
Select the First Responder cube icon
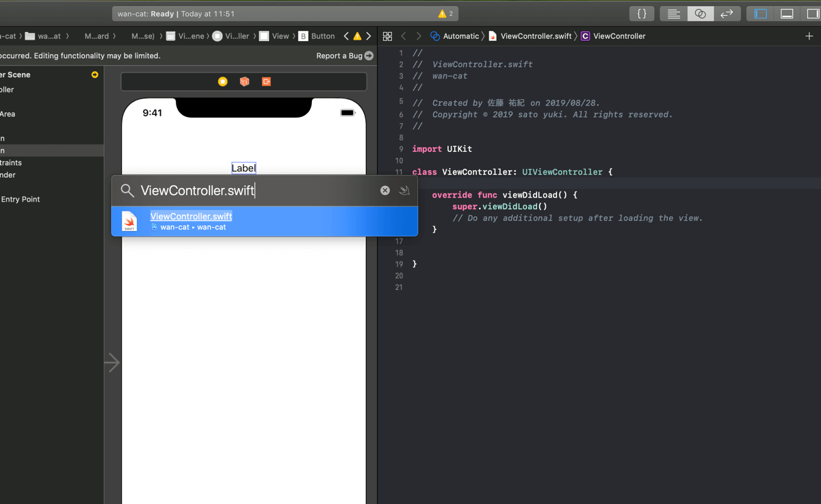tap(244, 81)
